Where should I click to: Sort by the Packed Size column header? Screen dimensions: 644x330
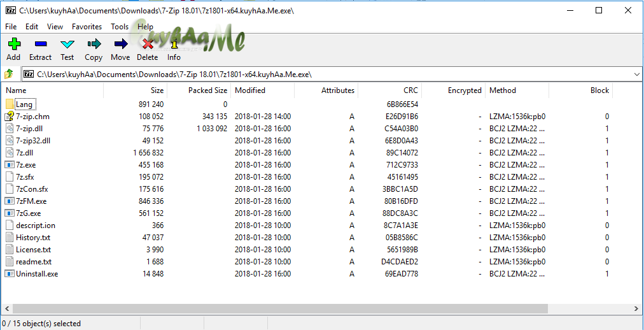[199, 90]
